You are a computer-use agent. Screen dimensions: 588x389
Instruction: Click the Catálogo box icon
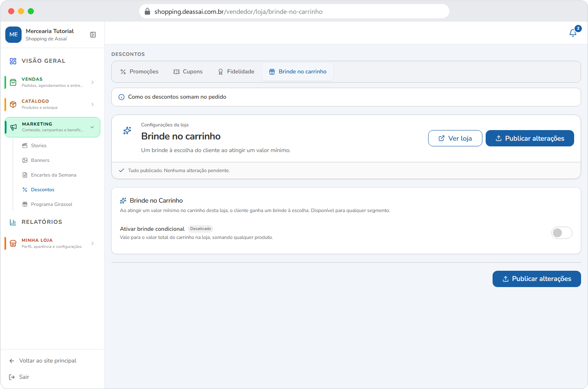tap(13, 104)
